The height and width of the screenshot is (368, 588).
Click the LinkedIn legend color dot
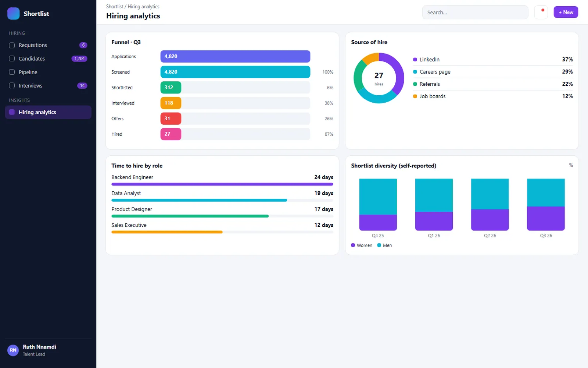coord(415,60)
